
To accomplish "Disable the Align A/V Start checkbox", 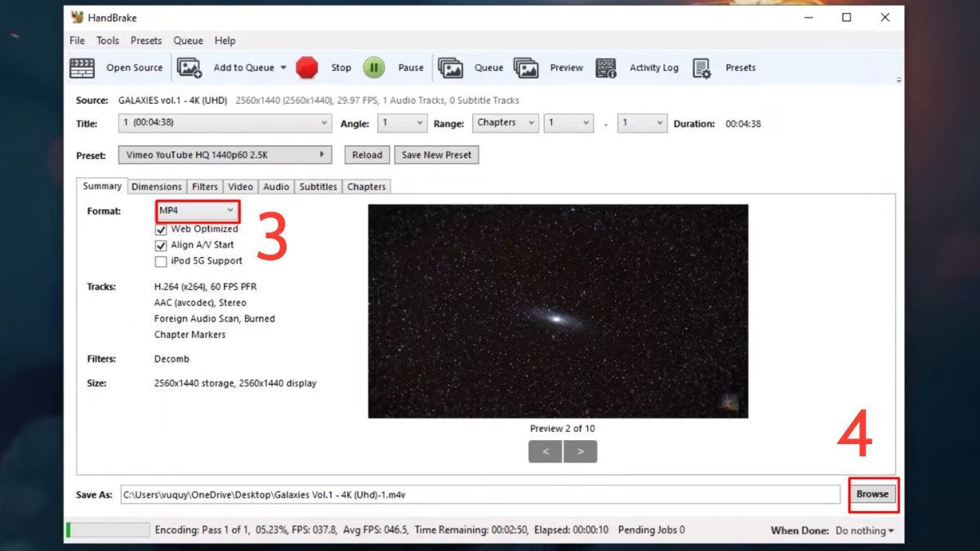I will pyautogui.click(x=161, y=246).
